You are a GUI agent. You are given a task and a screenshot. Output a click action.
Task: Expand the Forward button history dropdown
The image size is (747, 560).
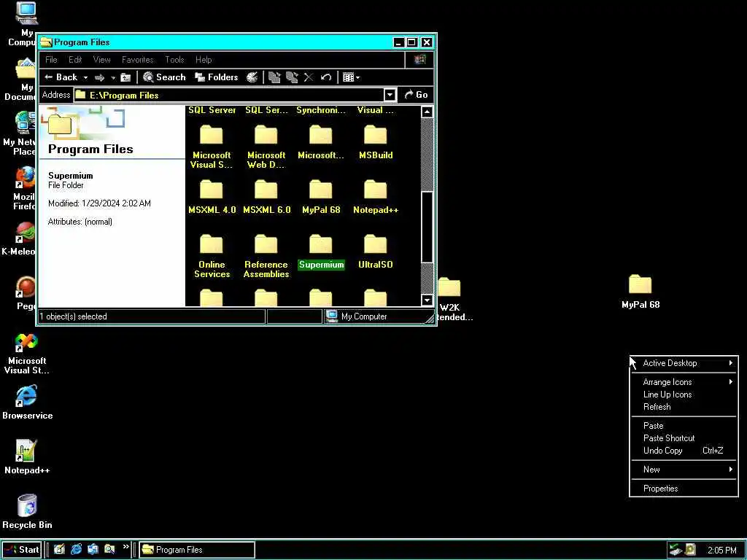pyautogui.click(x=113, y=77)
